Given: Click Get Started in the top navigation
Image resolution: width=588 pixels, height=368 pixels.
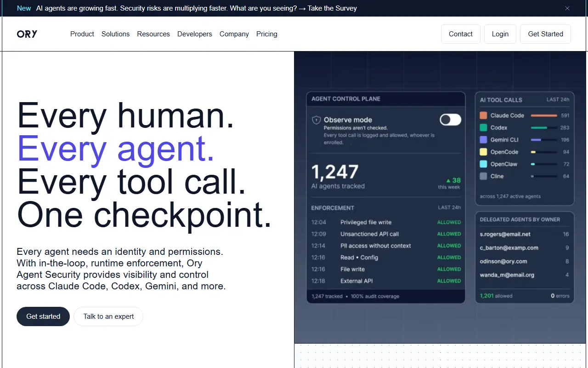Looking at the screenshot, I should point(546,34).
